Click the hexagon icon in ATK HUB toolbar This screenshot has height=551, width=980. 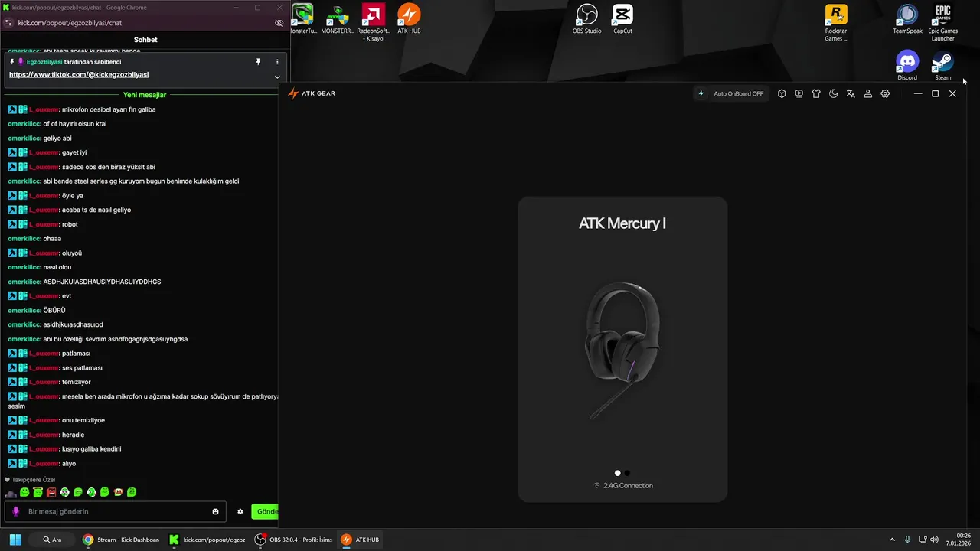(782, 93)
